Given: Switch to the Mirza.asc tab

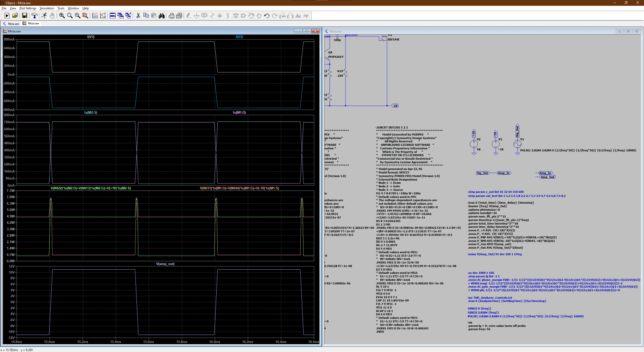Looking at the screenshot, I should [11, 24].
